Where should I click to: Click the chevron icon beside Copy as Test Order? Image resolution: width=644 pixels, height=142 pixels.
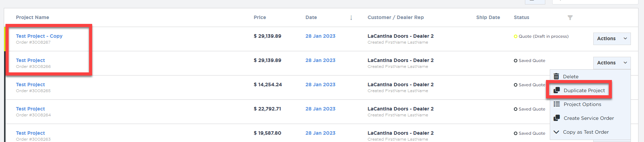(x=556, y=132)
